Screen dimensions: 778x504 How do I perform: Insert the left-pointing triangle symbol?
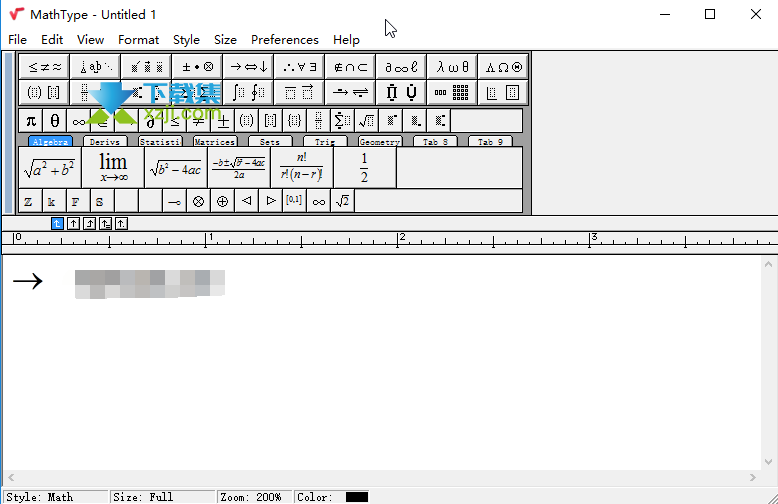[247, 201]
